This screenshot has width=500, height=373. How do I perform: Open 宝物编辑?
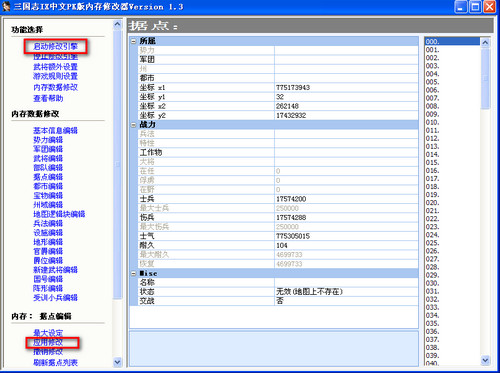click(48, 195)
